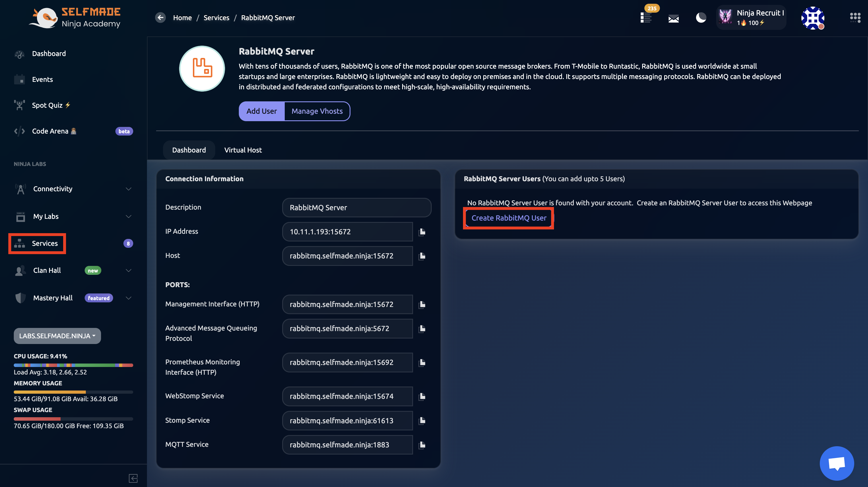The width and height of the screenshot is (868, 487).
Task: Open the chat support bubble
Action: coord(837,463)
